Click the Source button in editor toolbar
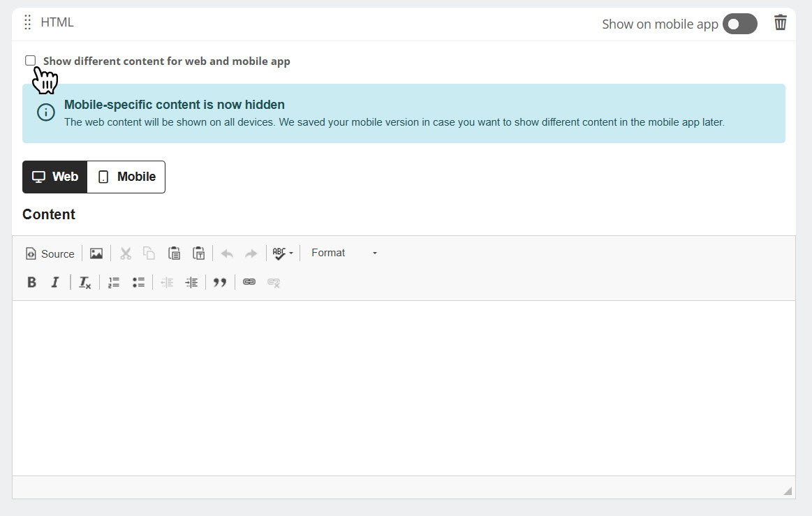 coord(50,253)
